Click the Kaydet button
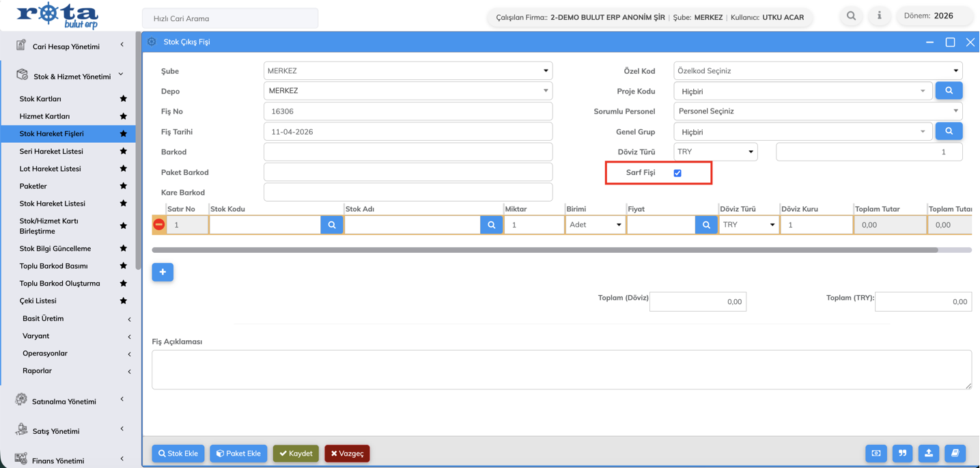Screen dimensions: 980x468 tap(296, 454)
